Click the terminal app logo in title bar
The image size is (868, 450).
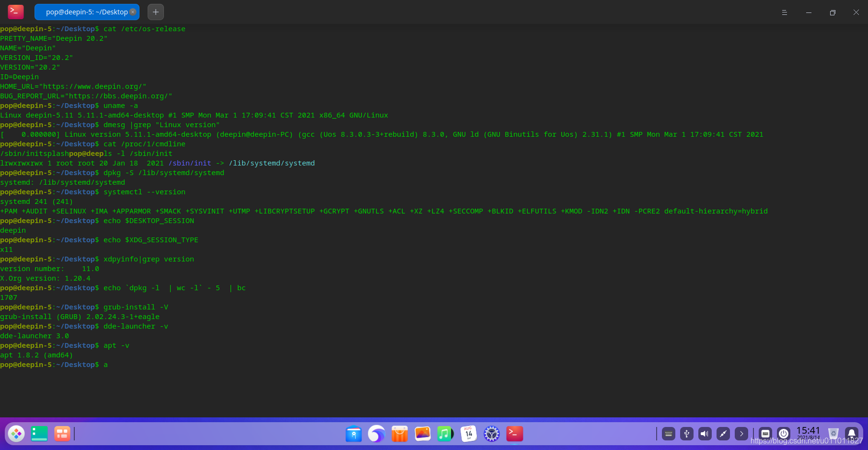coord(16,12)
